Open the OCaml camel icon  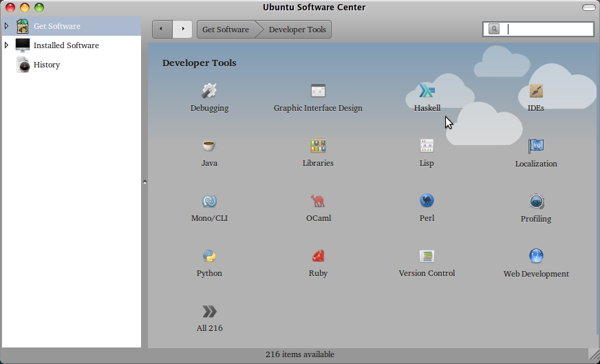(318, 201)
